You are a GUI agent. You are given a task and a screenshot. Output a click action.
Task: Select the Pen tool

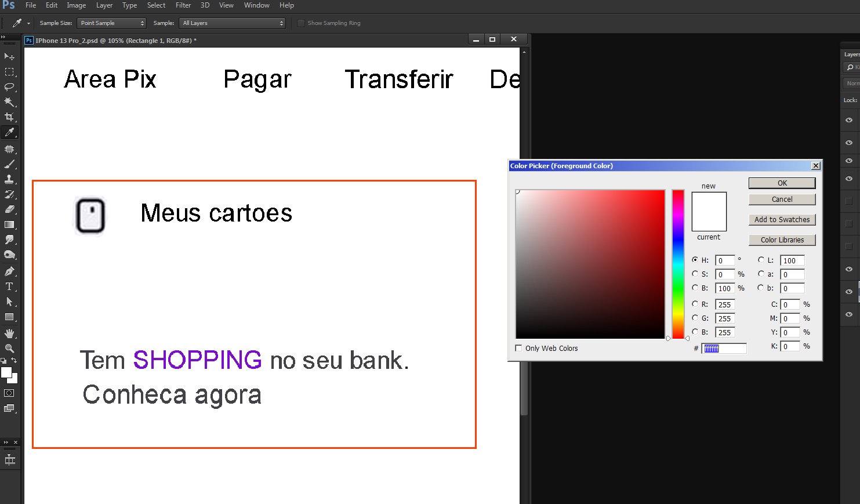click(9, 271)
